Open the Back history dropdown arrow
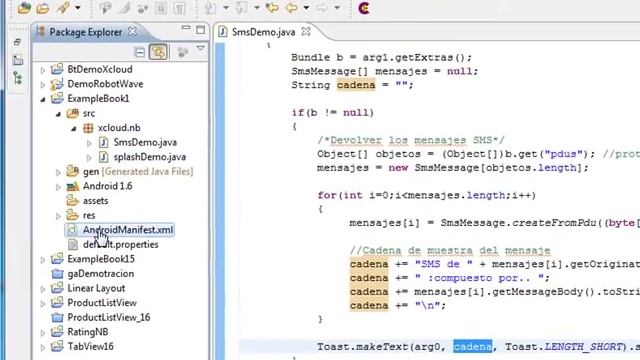Viewport: 640px width, 360px height. tap(306, 8)
